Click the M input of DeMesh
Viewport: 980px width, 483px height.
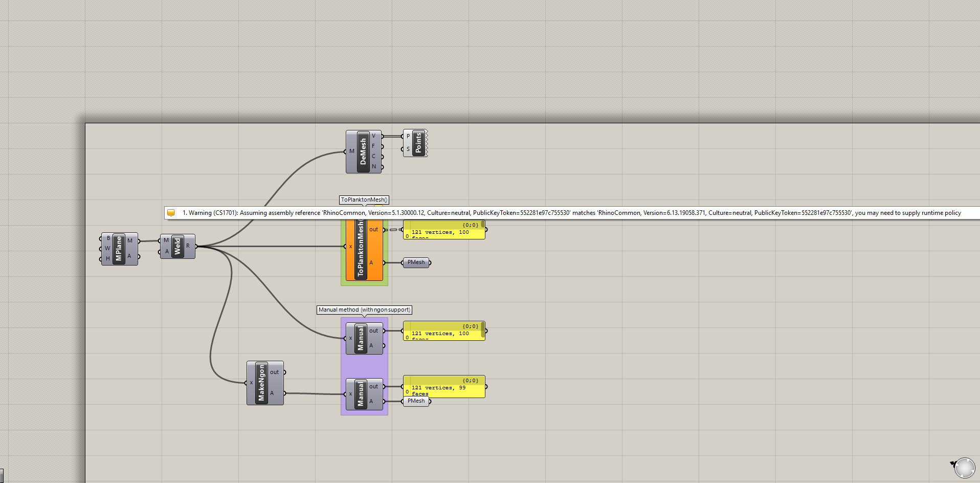click(352, 151)
